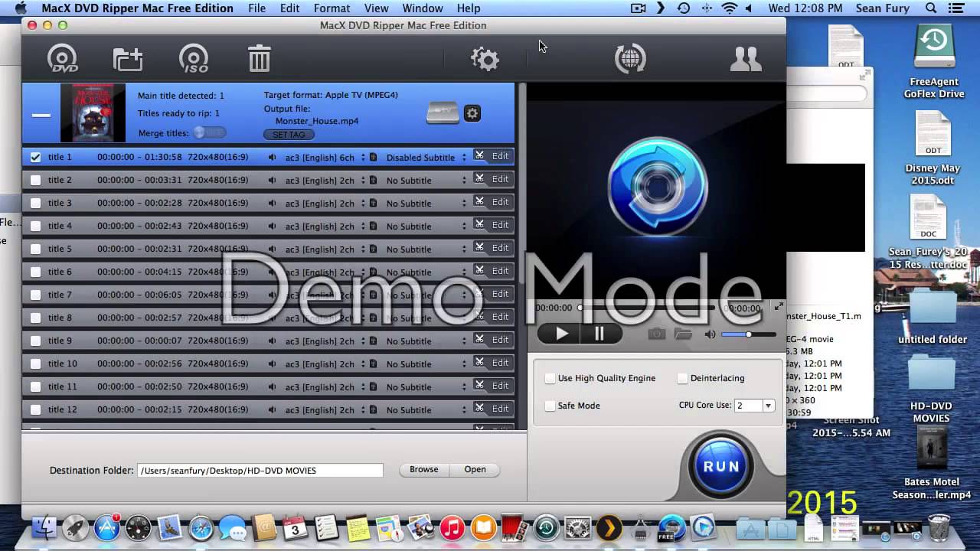Toggle the Merge titles switch

[209, 132]
